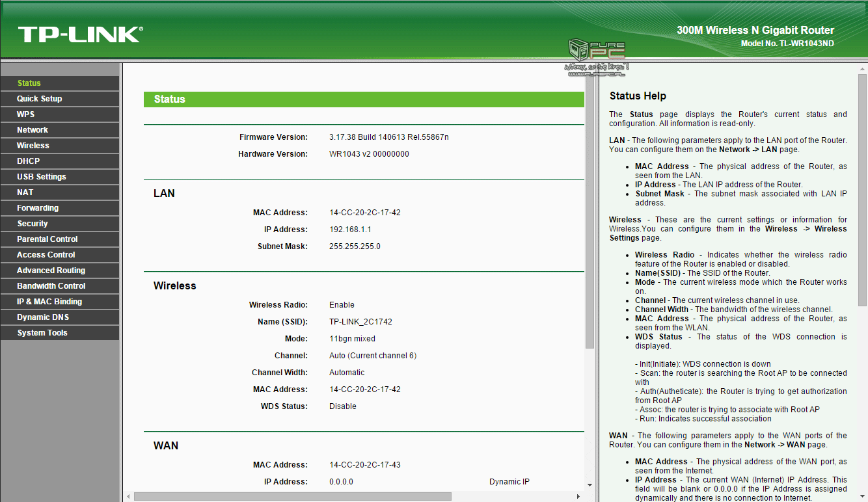Click wireless mode value 11bgn mixed

353,339
